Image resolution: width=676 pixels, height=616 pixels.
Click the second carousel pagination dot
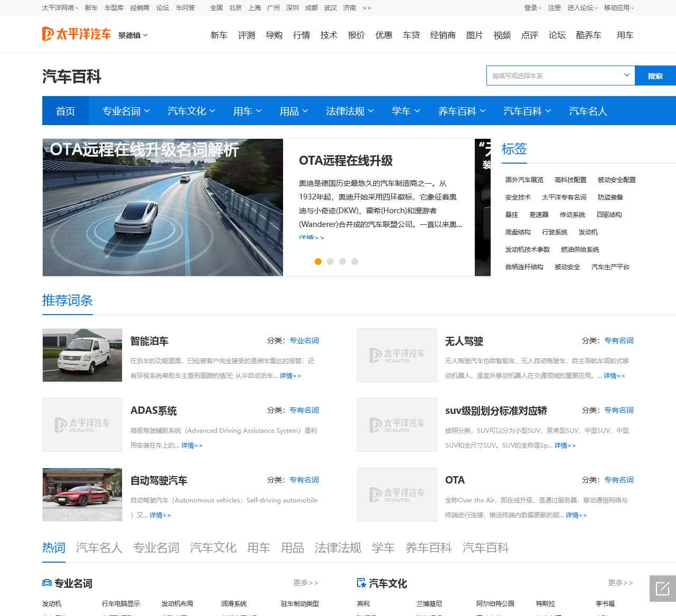(331, 261)
